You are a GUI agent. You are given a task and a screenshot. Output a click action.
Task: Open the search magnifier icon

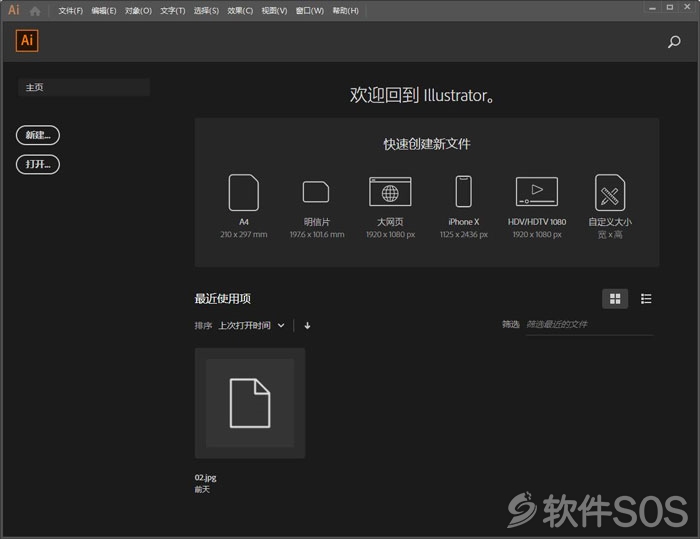(674, 42)
